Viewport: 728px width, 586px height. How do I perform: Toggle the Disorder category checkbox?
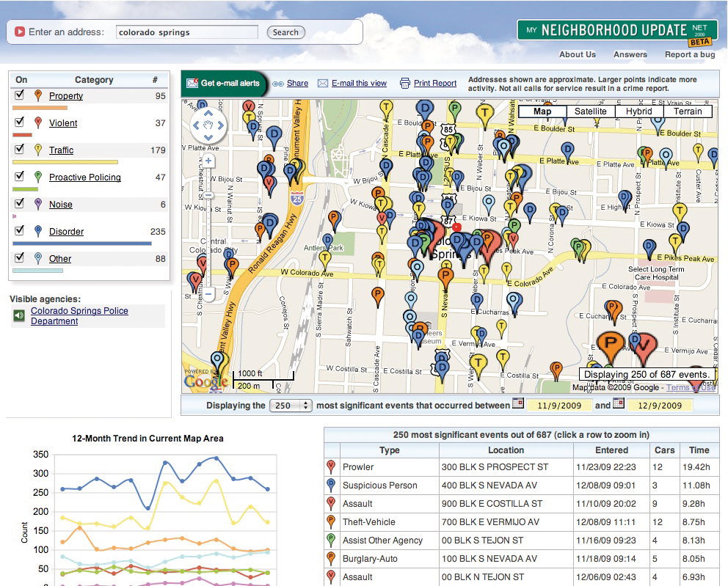pyautogui.click(x=20, y=231)
